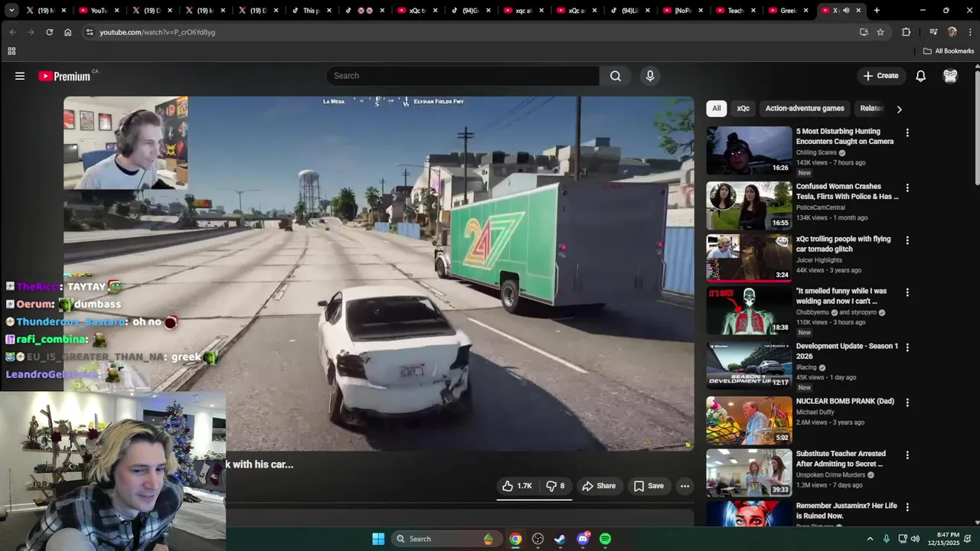
Task: Open Remember Justaminx video title
Action: 846,511
